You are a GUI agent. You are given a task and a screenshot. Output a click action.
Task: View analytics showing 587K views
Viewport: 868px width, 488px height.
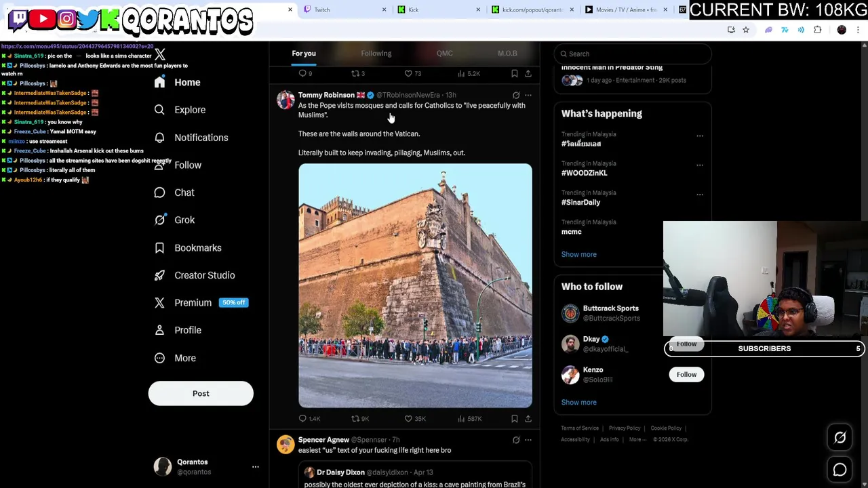469,419
